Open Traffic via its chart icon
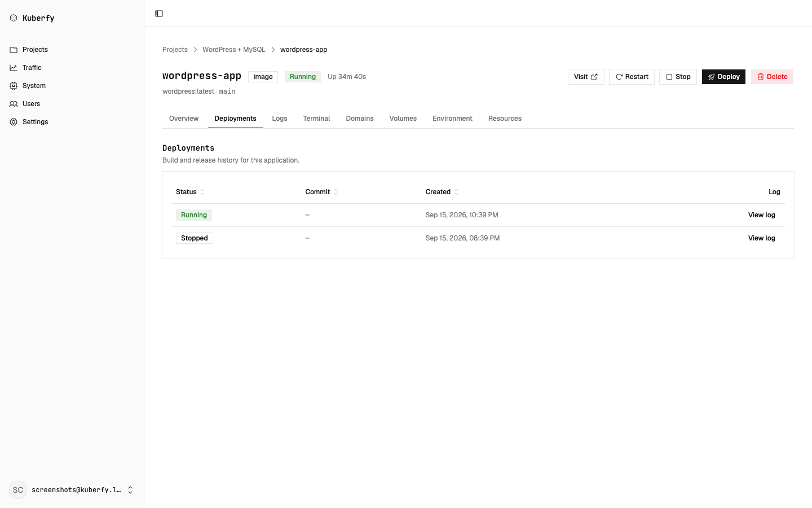This screenshot has height=508, width=812. pos(14,68)
